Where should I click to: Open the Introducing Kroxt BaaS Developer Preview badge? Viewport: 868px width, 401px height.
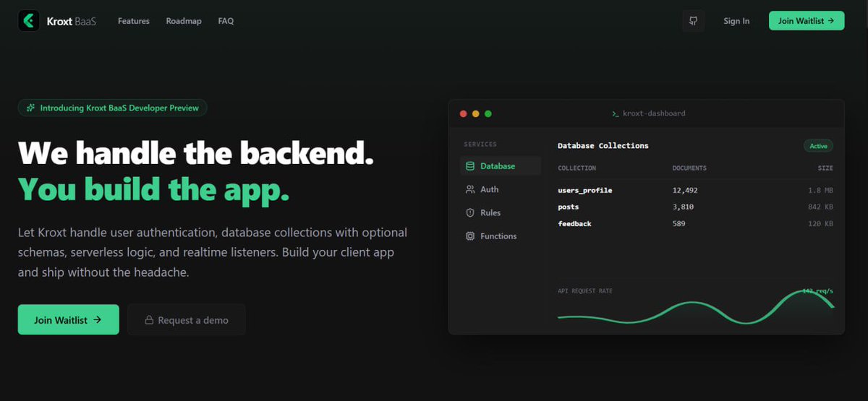[113, 108]
